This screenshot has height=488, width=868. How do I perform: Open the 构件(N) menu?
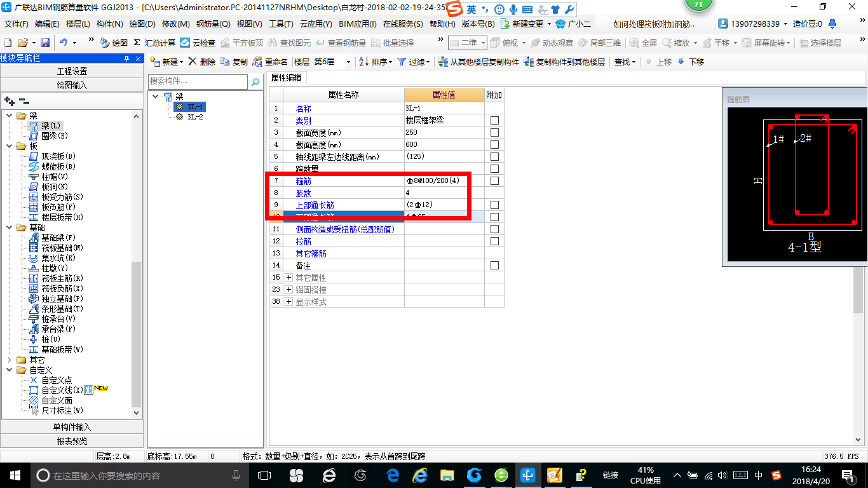point(110,24)
